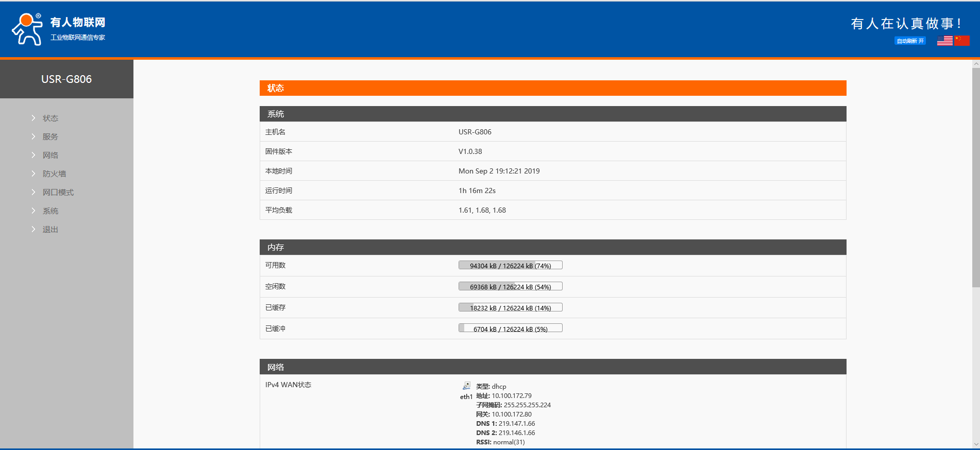The height and width of the screenshot is (450, 980).
Task: Expand the 网络 sidebar section
Action: point(50,155)
